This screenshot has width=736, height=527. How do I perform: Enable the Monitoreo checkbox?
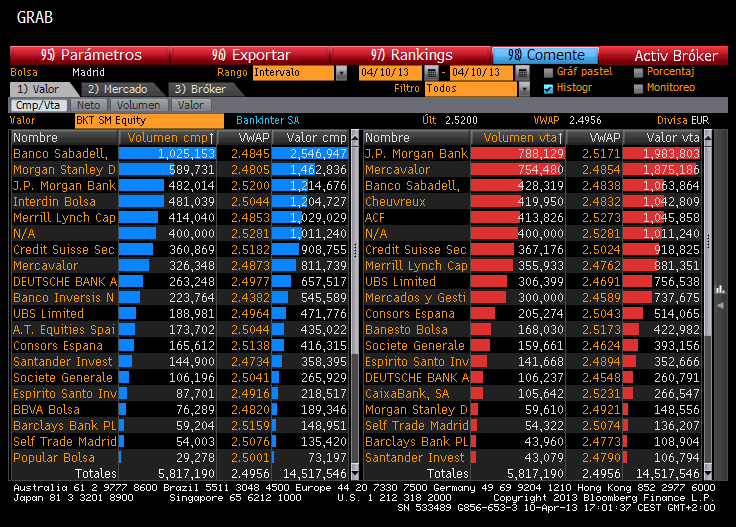638,89
